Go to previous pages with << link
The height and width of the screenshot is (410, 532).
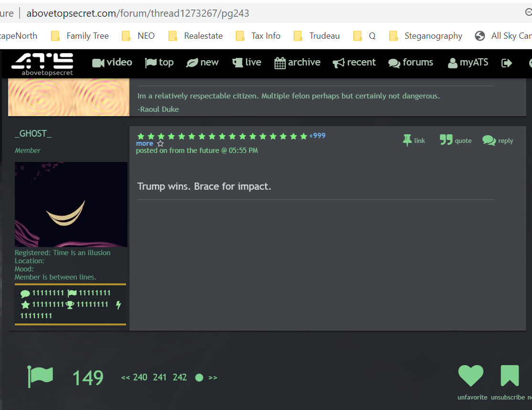pyautogui.click(x=126, y=378)
